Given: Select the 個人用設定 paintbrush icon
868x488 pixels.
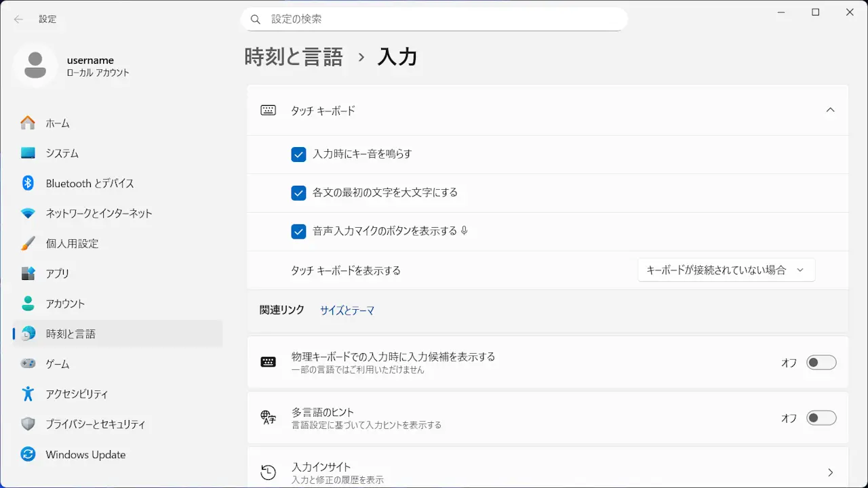Looking at the screenshot, I should (28, 243).
